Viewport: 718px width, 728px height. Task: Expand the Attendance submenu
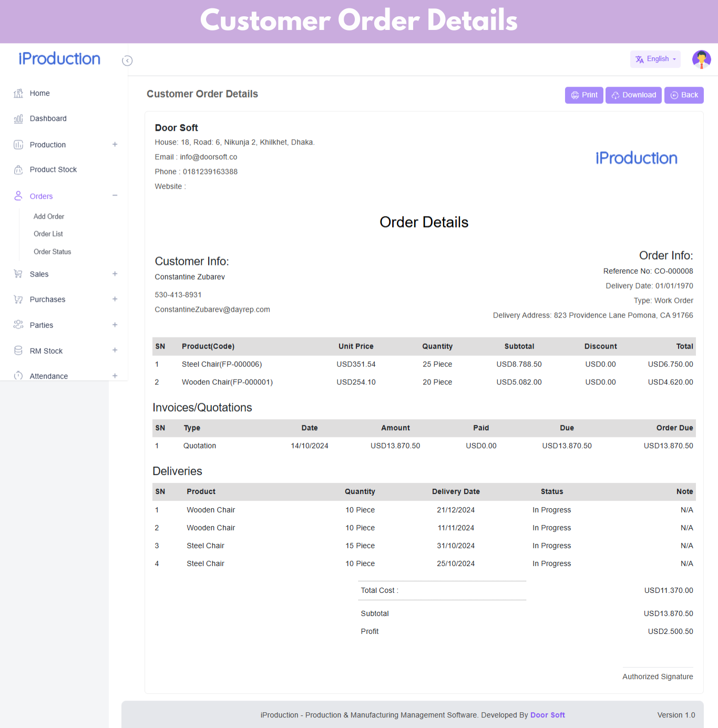pyautogui.click(x=115, y=376)
